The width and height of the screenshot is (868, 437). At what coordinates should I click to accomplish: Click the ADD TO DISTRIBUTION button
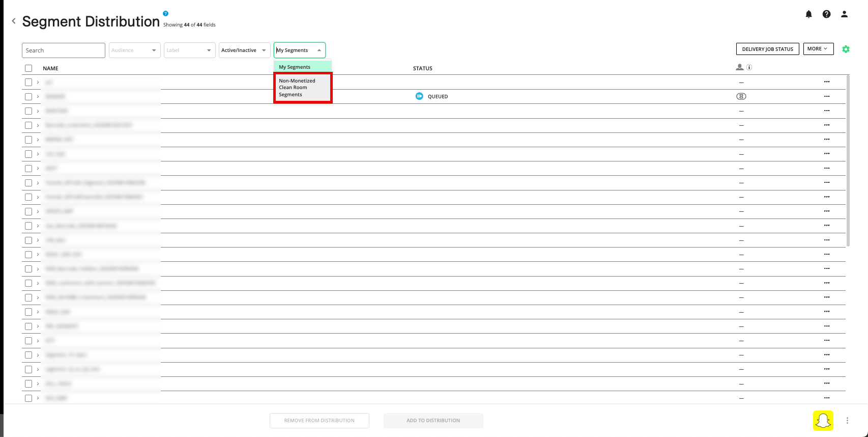click(433, 420)
